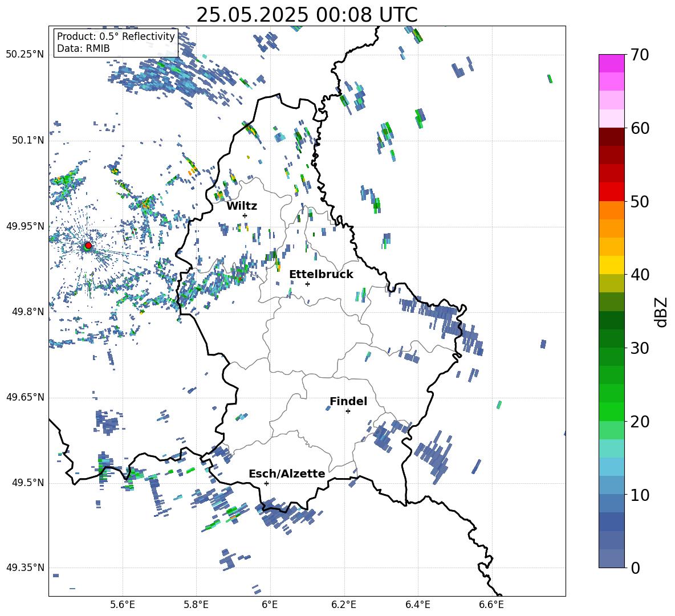Image resolution: width=675 pixels, height=616 pixels.
Task: Click the 6°E longitude label
Action: click(x=270, y=605)
